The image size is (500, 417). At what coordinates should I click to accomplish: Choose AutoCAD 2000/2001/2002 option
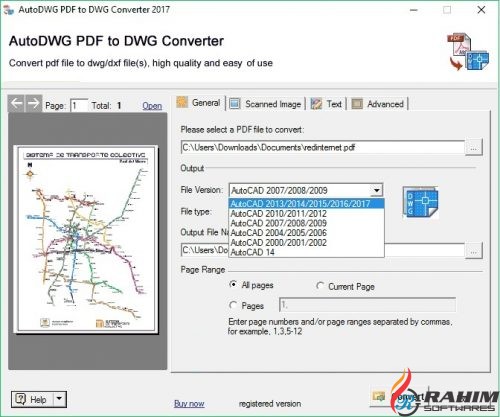(306, 243)
